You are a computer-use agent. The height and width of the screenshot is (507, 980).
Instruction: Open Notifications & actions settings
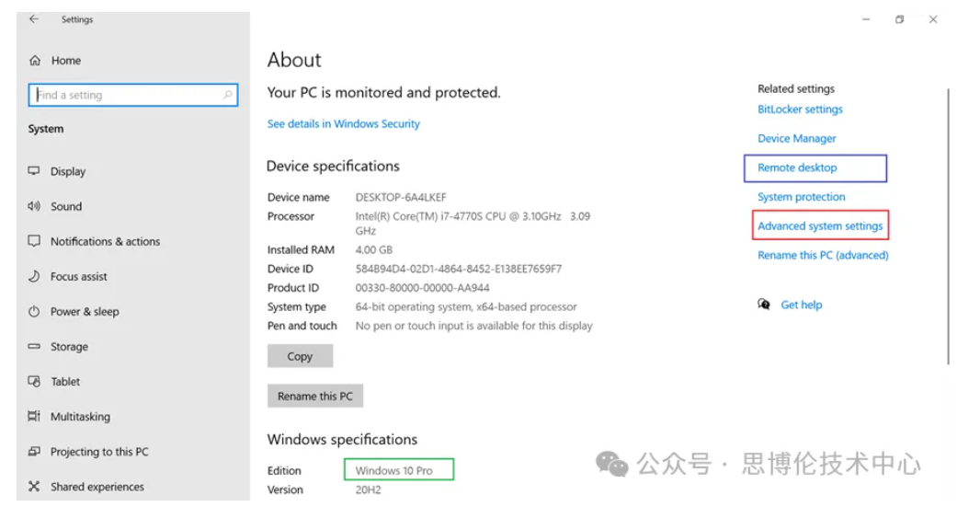tap(105, 242)
